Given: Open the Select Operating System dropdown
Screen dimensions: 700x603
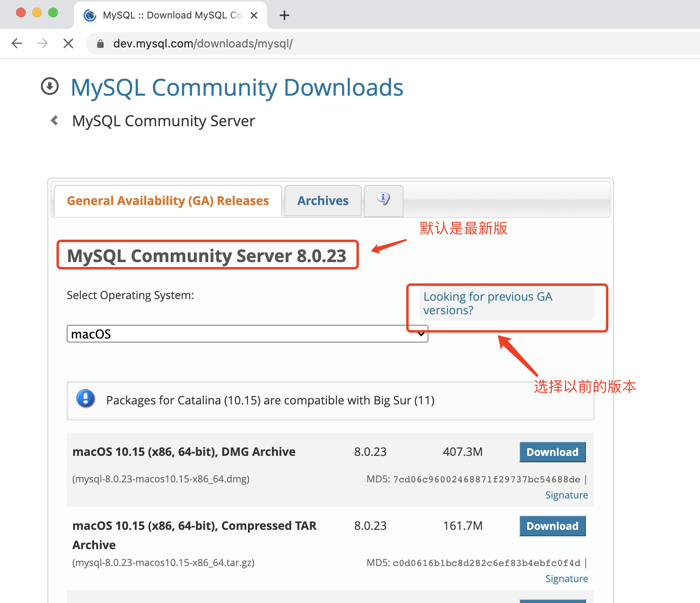Looking at the screenshot, I should pos(248,334).
